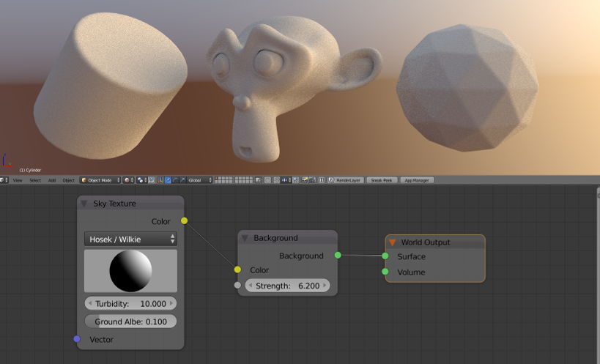600x364 pixels.
Task: Open the Object Mode dropdown
Action: tap(100, 180)
